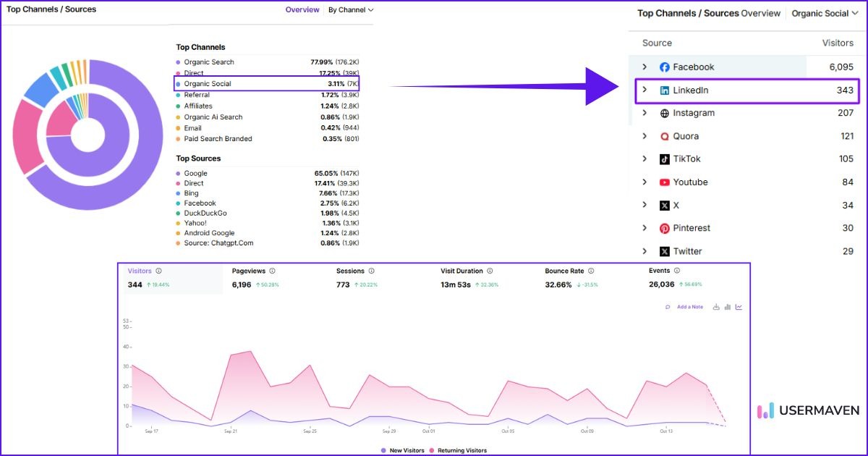
Task: Toggle Returning Visitors legend series
Action: [x=458, y=450]
